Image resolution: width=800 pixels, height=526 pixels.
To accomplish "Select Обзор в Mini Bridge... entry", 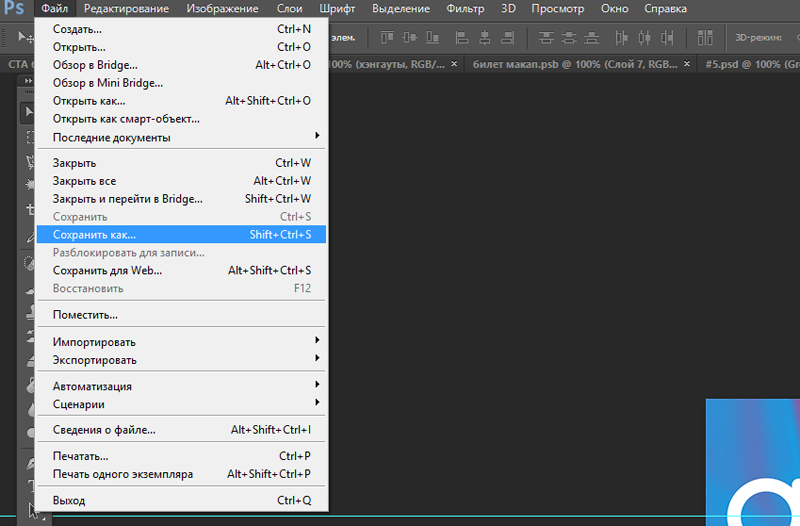I will [x=181, y=83].
